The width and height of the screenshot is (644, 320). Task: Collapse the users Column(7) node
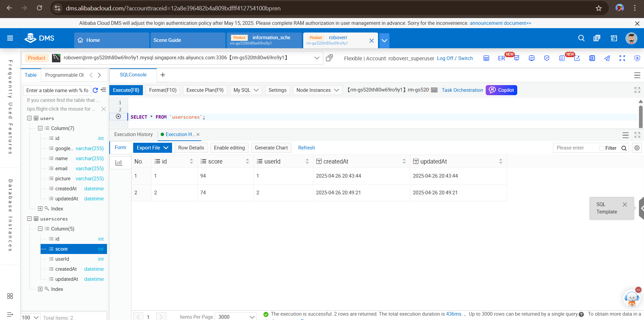[40, 128]
